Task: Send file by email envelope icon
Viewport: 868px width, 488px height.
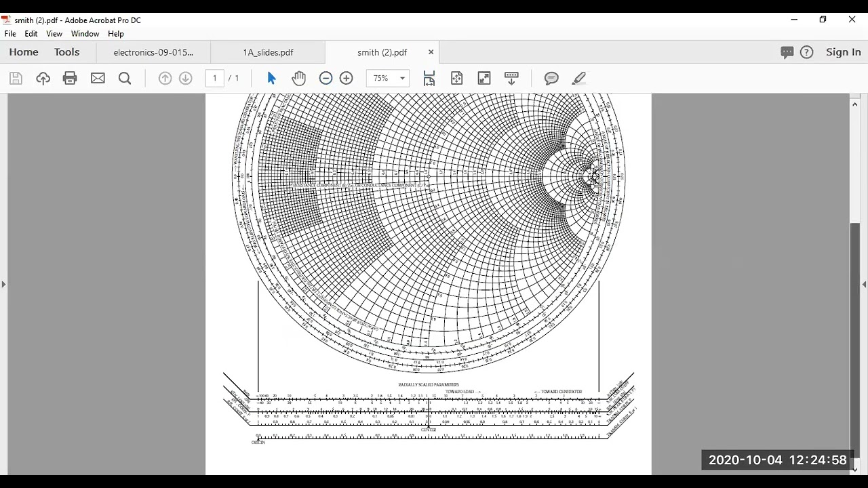Action: coord(98,79)
